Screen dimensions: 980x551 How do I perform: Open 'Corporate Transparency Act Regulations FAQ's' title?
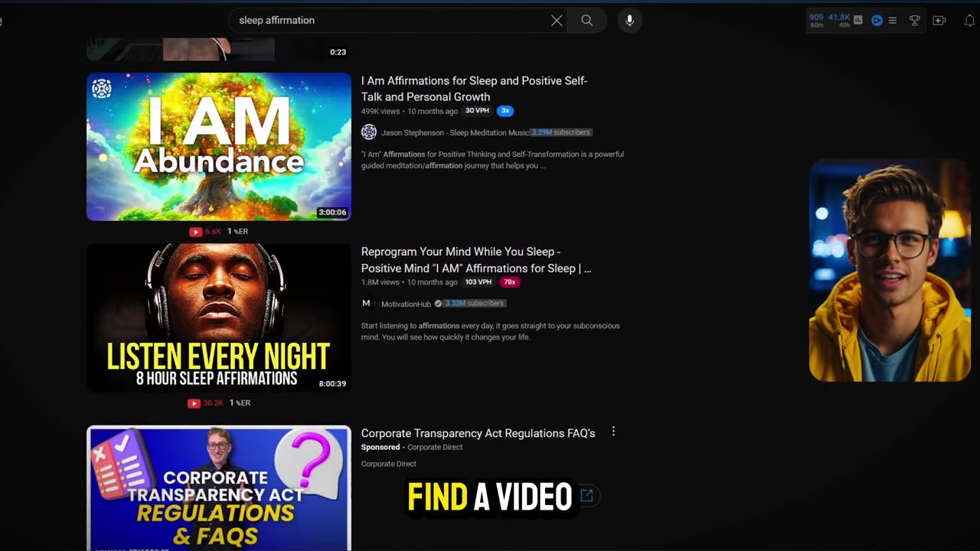478,433
